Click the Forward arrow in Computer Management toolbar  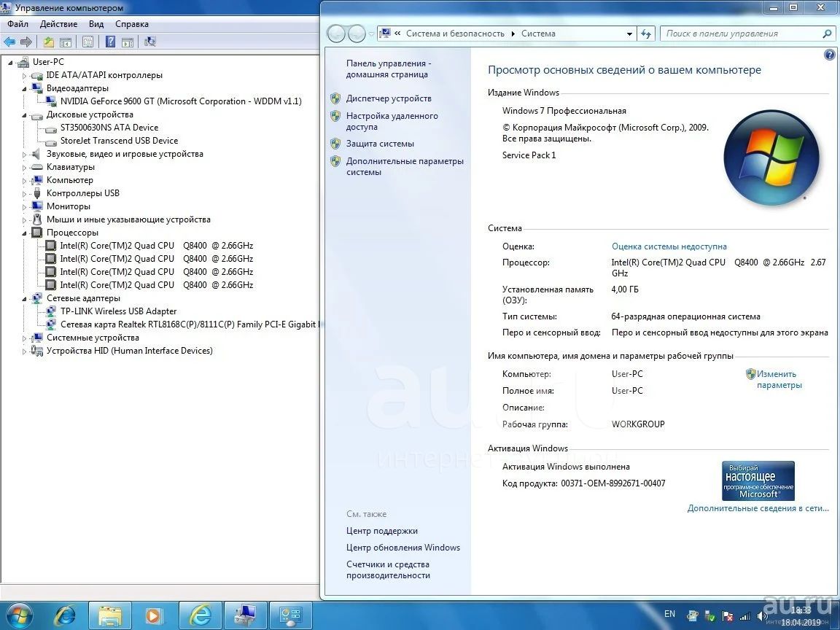click(x=26, y=42)
